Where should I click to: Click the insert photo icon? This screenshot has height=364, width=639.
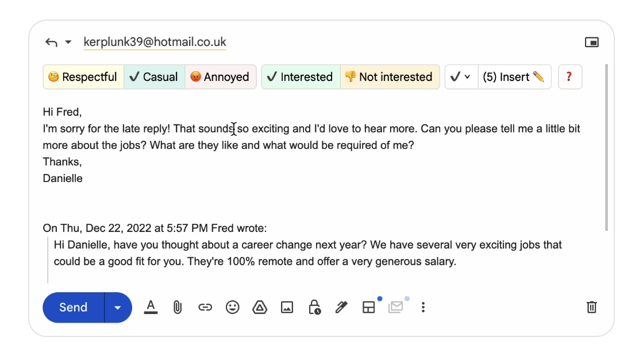point(287,308)
